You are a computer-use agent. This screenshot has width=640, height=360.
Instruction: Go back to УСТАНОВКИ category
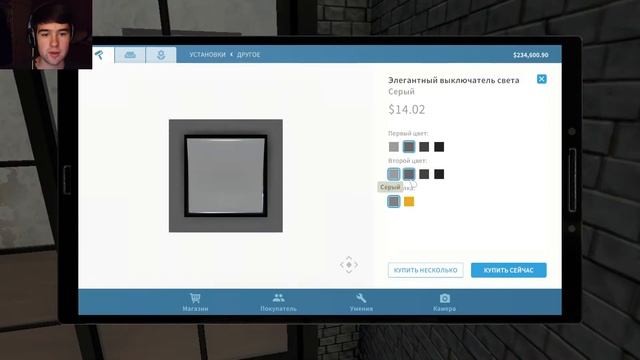207,55
